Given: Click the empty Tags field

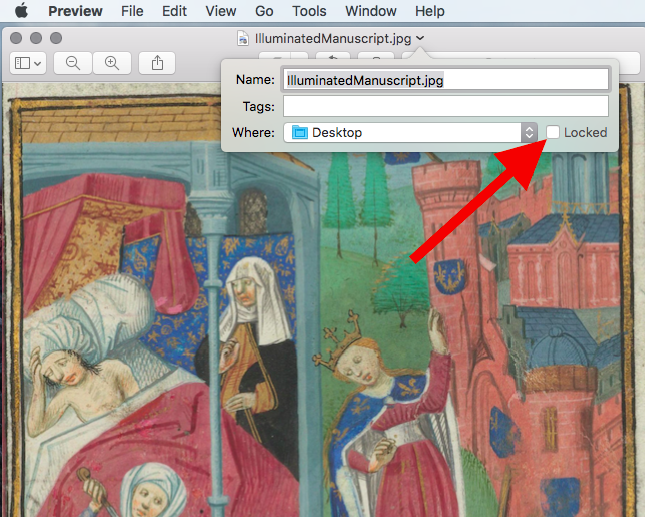Looking at the screenshot, I should coord(446,107).
